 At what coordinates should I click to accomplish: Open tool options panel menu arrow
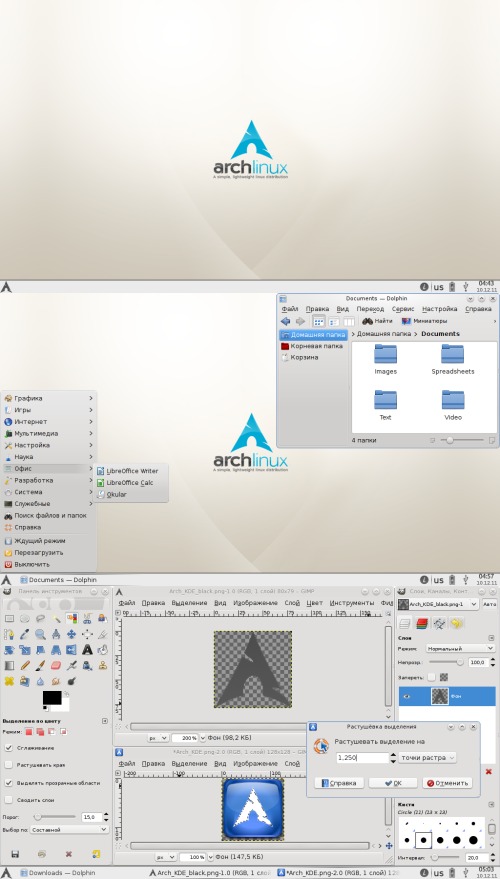pos(104,721)
